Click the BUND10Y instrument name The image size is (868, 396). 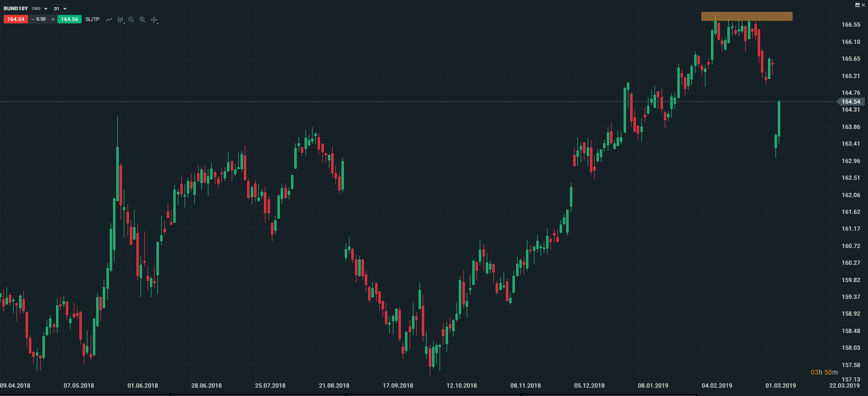(x=15, y=8)
